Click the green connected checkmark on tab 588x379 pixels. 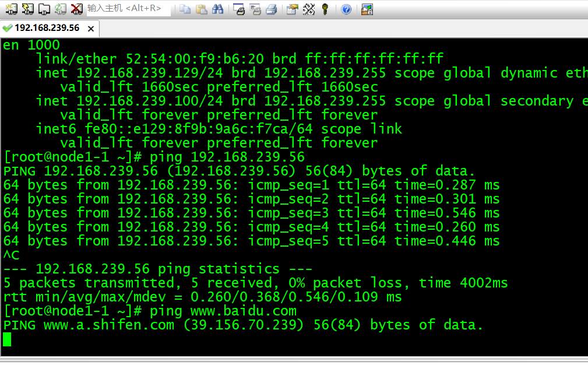point(8,28)
